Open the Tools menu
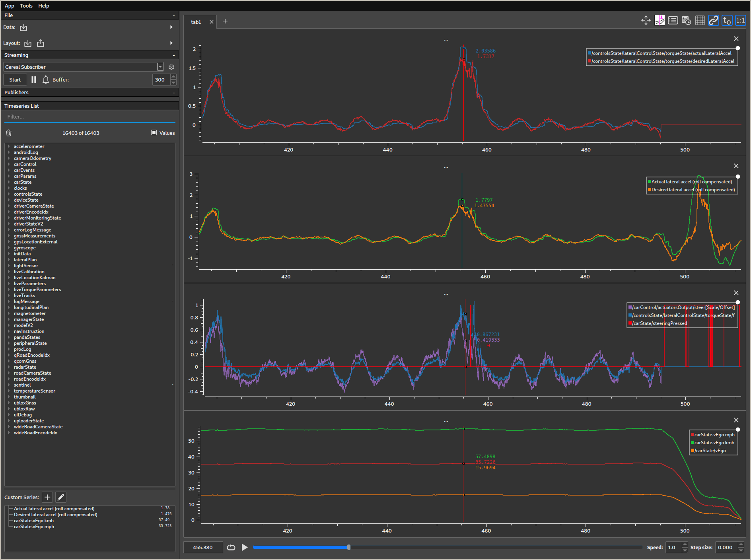This screenshot has width=751, height=560. pos(26,6)
